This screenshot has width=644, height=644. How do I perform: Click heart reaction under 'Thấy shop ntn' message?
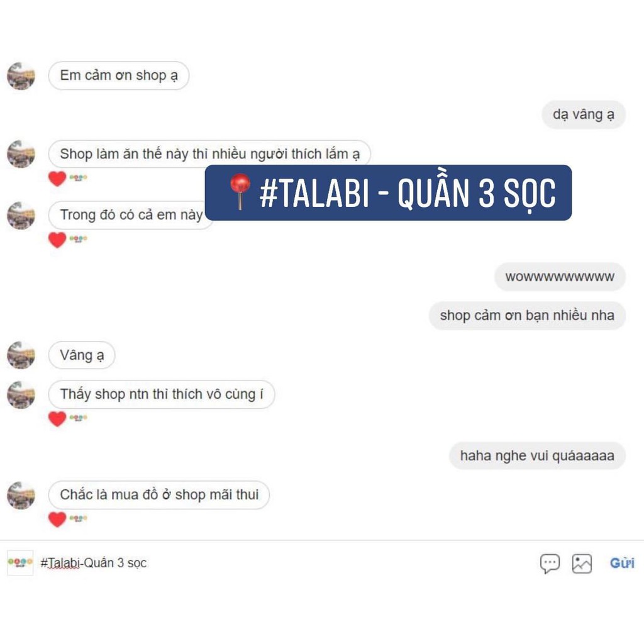point(57,418)
